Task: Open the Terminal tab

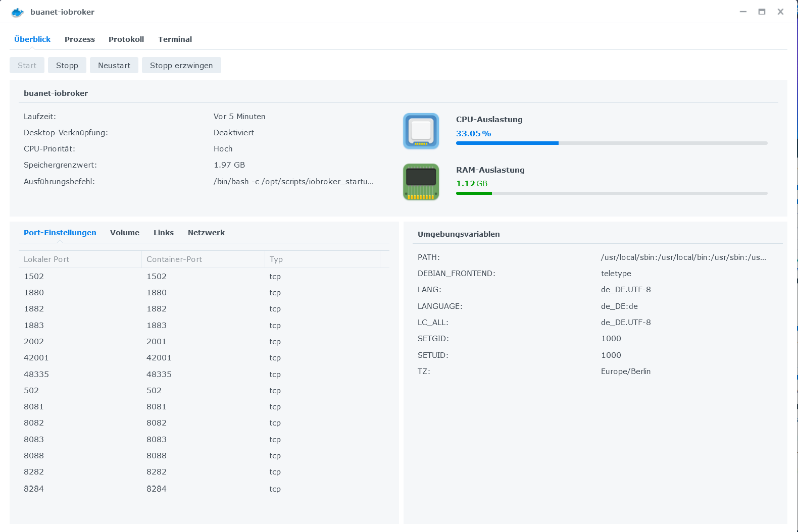Action: [175, 39]
